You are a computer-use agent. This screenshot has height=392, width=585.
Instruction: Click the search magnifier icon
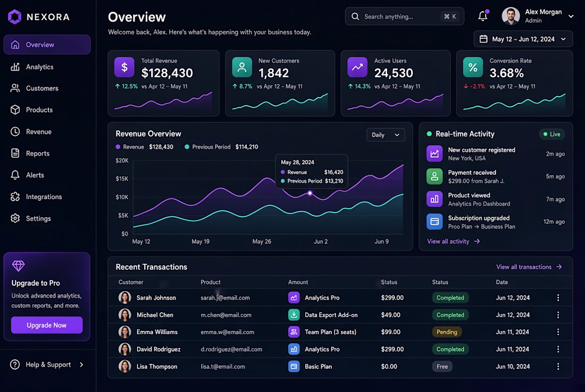point(355,16)
